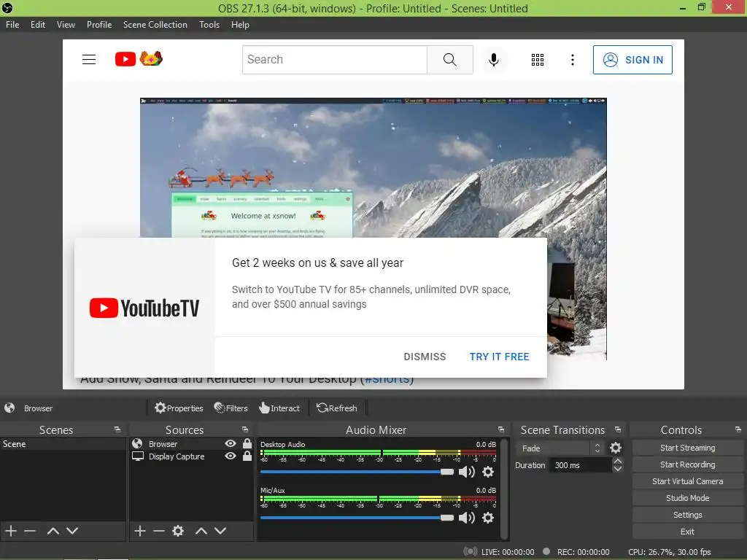Click the Audio Mixer vertical scrollbar

pyautogui.click(x=505, y=489)
